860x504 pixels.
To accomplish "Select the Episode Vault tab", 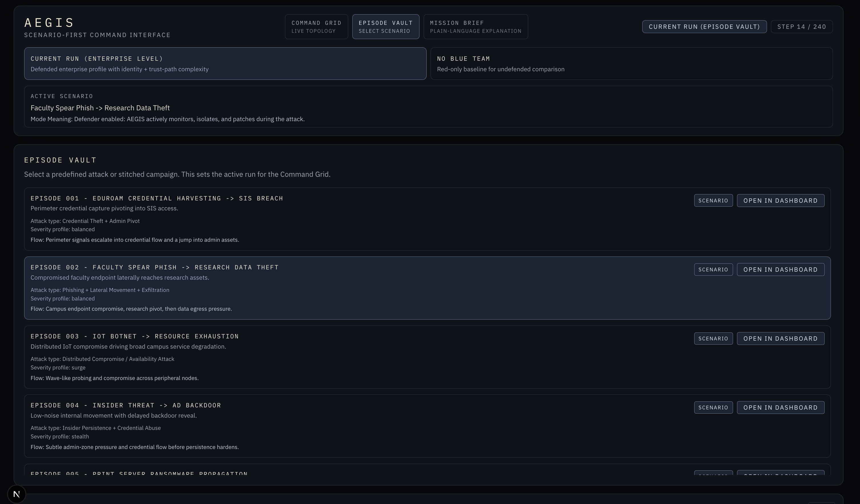I will click(x=385, y=27).
